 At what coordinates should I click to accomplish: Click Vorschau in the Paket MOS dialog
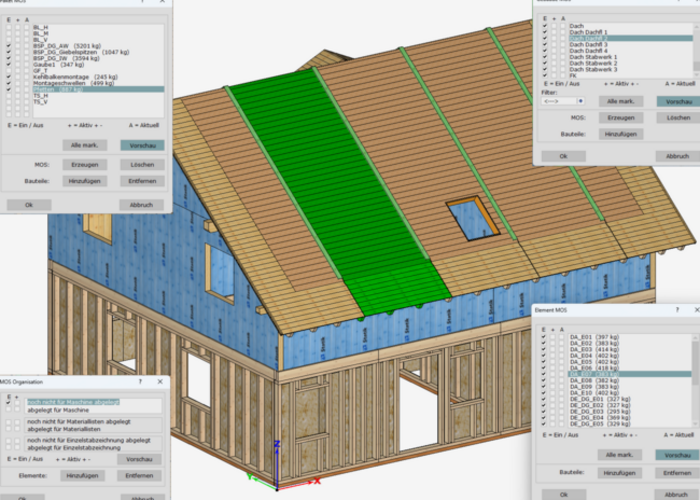click(142, 146)
